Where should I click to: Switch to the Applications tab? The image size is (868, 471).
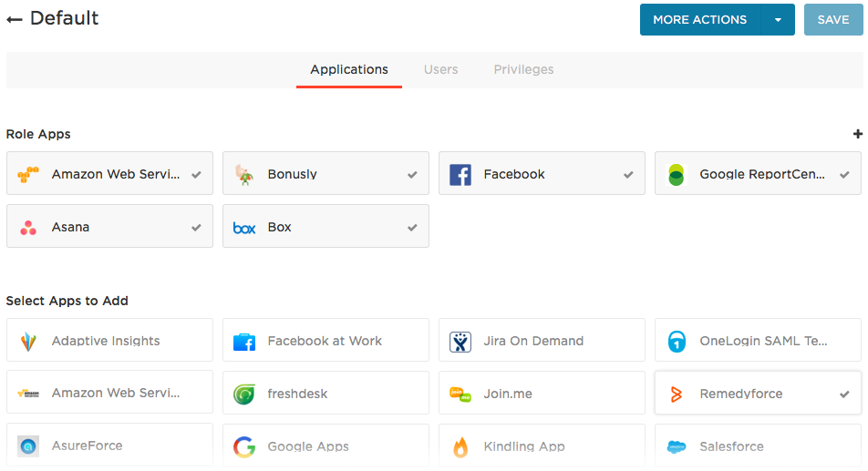coord(348,69)
